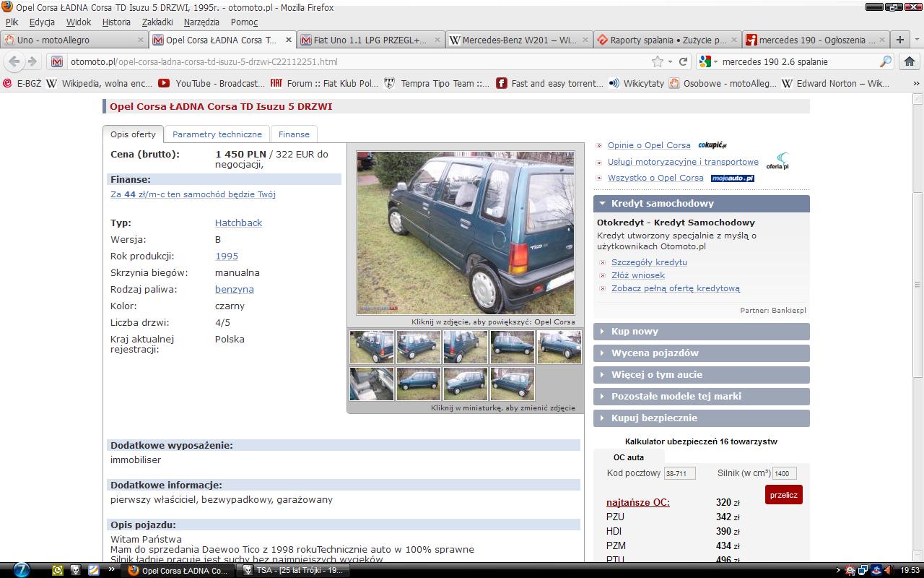Open the Fast and easy torrent bookmark
Viewport: 924px width, 578px height.
click(549, 83)
